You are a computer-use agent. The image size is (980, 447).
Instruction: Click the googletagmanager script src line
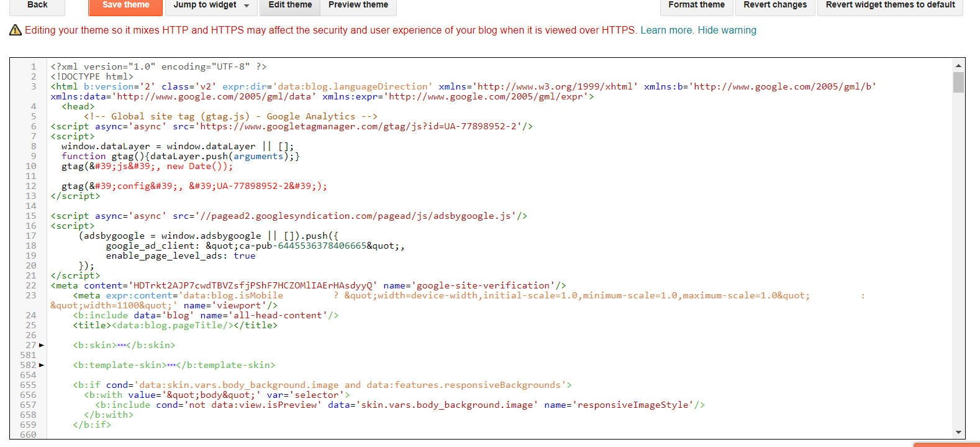[x=292, y=126]
